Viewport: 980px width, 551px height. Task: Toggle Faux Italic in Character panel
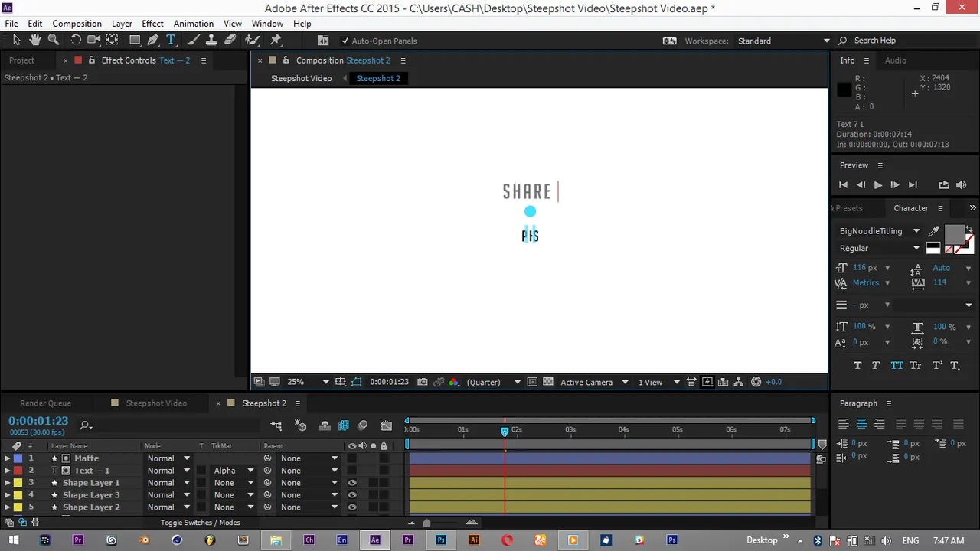(876, 366)
